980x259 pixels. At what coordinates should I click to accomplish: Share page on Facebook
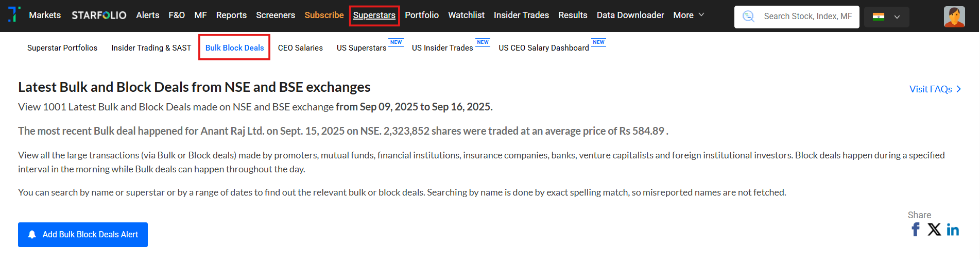click(916, 230)
